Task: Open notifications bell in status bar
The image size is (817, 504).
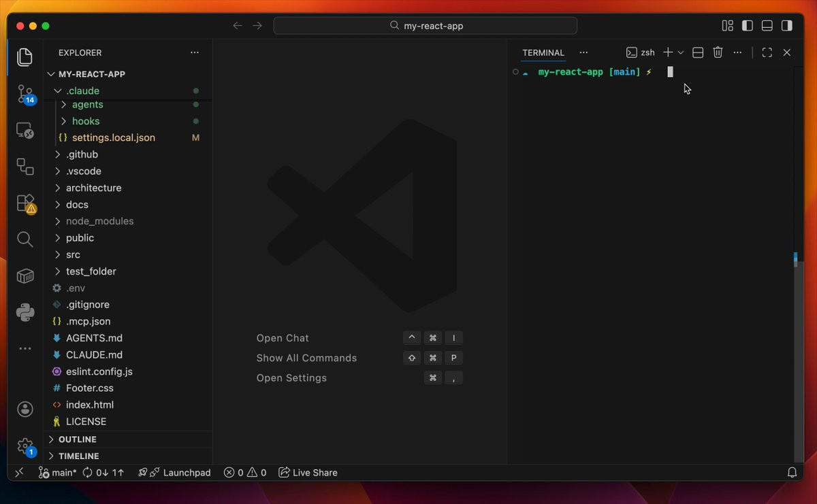Action: 792,472
